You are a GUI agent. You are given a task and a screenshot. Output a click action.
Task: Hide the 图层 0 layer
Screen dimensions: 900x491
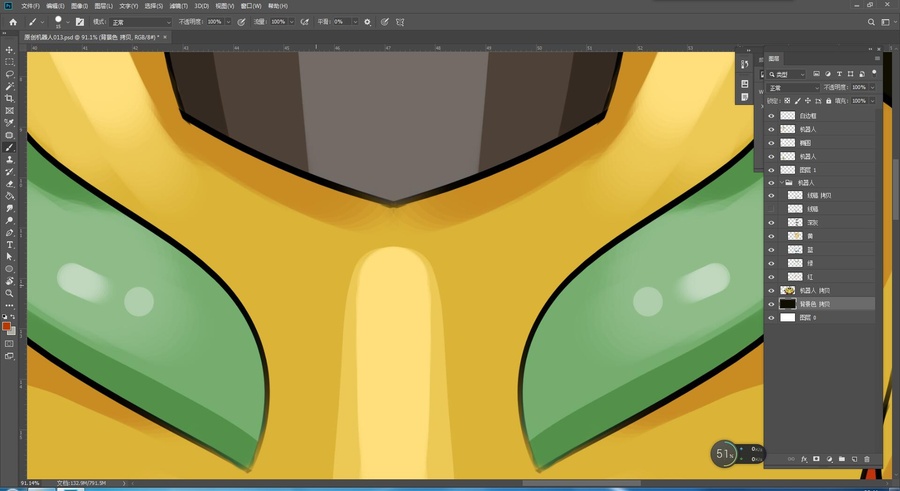click(x=771, y=318)
